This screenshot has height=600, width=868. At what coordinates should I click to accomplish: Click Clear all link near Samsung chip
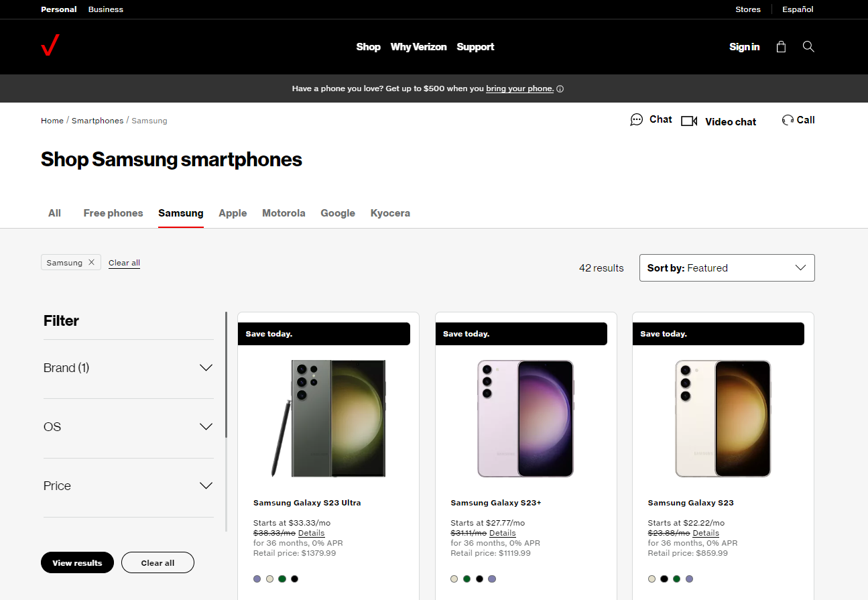click(x=124, y=263)
